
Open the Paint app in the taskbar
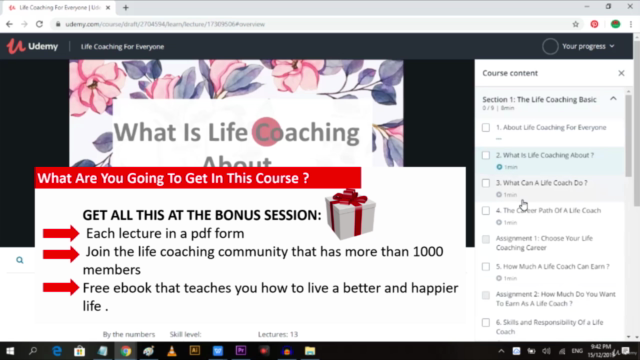click(x=149, y=351)
